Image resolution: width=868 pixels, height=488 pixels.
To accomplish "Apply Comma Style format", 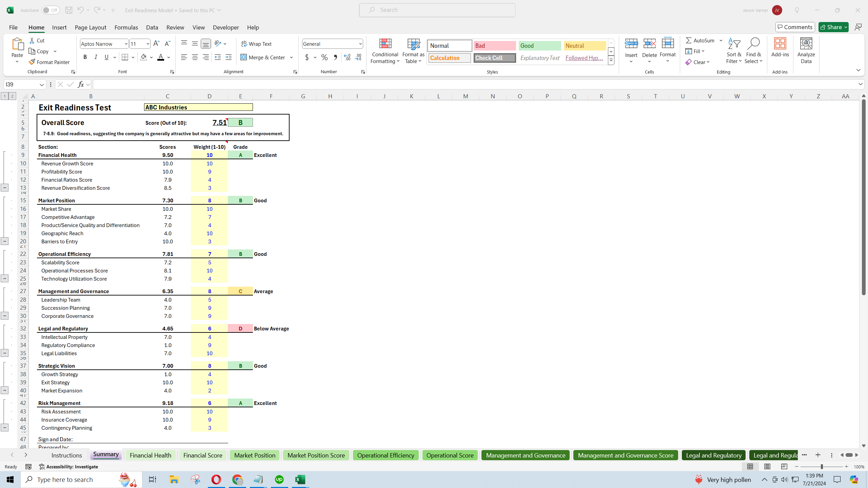I will click(x=335, y=57).
